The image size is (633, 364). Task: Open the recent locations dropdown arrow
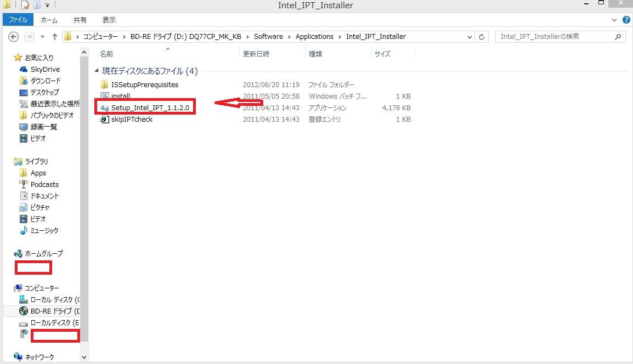point(42,37)
